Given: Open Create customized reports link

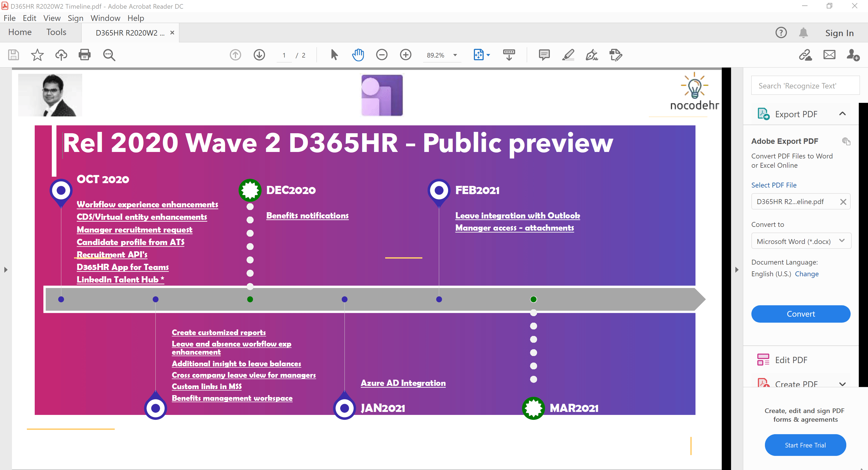Looking at the screenshot, I should 219,332.
